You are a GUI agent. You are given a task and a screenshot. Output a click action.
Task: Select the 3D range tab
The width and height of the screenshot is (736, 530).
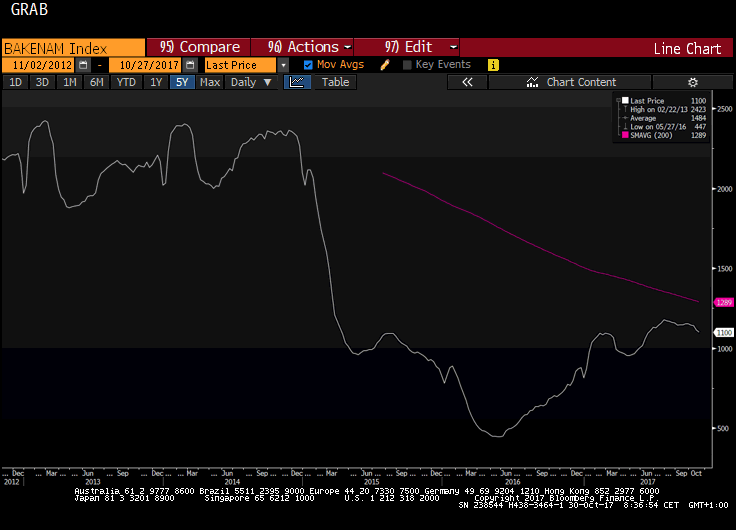(42, 82)
